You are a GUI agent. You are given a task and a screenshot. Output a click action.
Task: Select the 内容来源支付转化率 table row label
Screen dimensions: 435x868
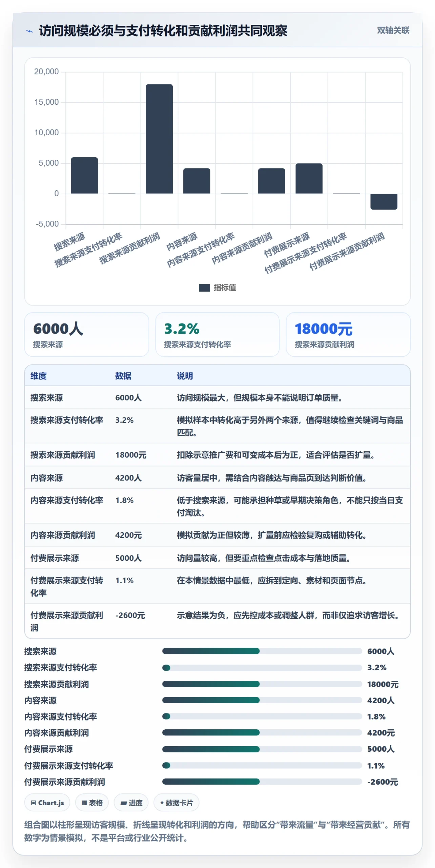[67, 500]
